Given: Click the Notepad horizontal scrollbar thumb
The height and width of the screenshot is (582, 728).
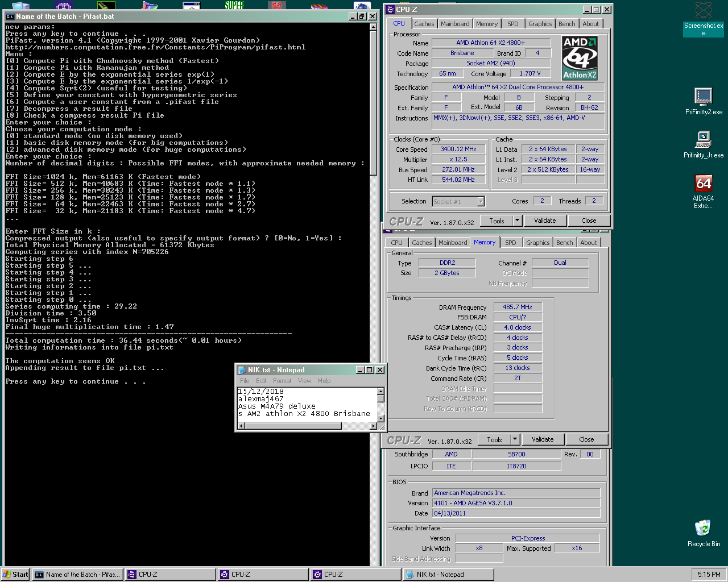Looking at the screenshot, I should pyautogui.click(x=293, y=426).
